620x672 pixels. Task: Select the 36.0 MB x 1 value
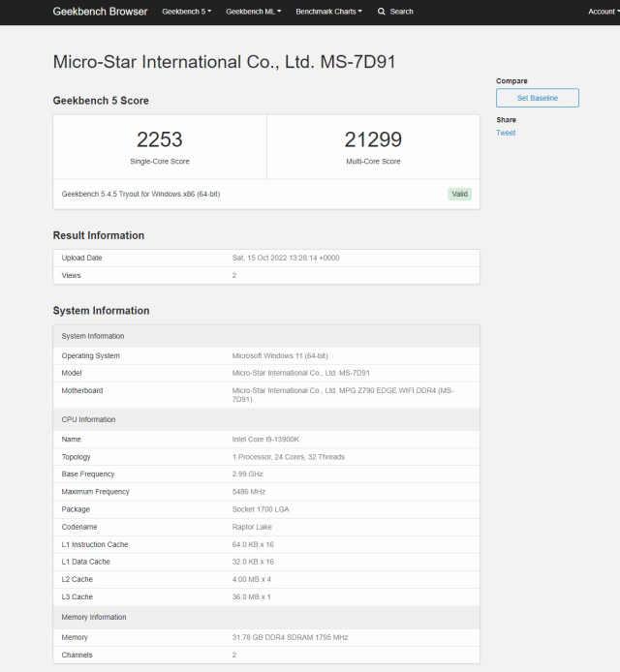coord(251,597)
